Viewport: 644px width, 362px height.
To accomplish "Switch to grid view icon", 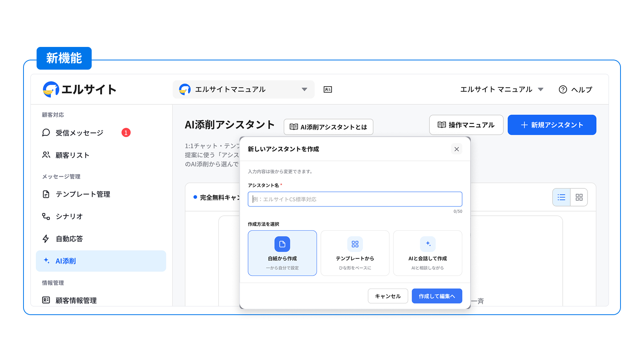I will 579,197.
